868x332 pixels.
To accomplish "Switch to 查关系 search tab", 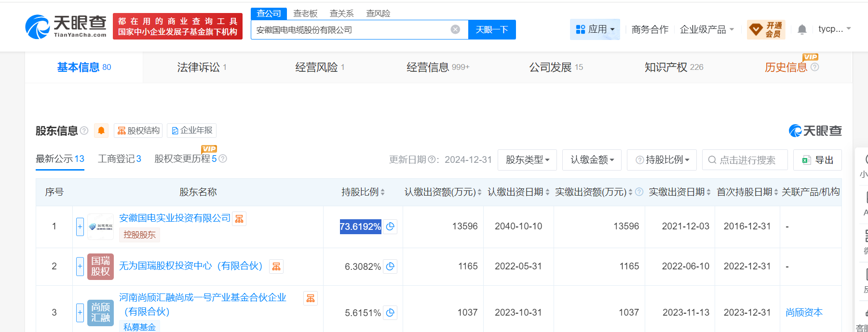I will 341,13.
